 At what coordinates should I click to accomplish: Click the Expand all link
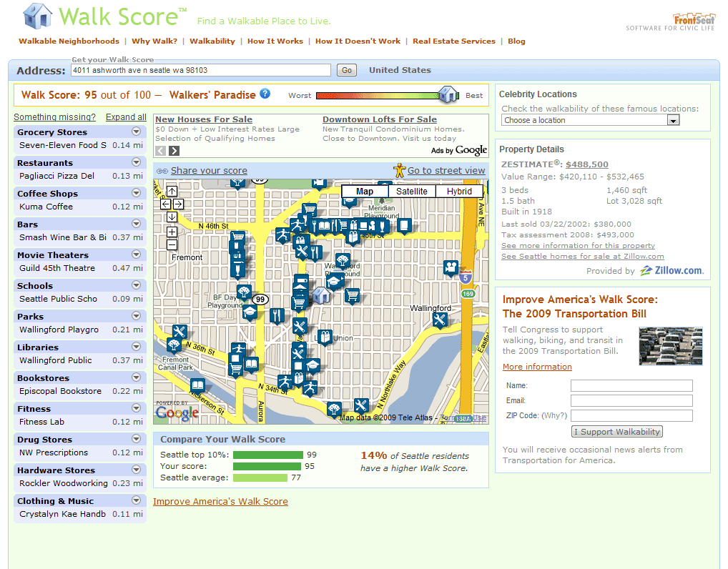point(126,117)
